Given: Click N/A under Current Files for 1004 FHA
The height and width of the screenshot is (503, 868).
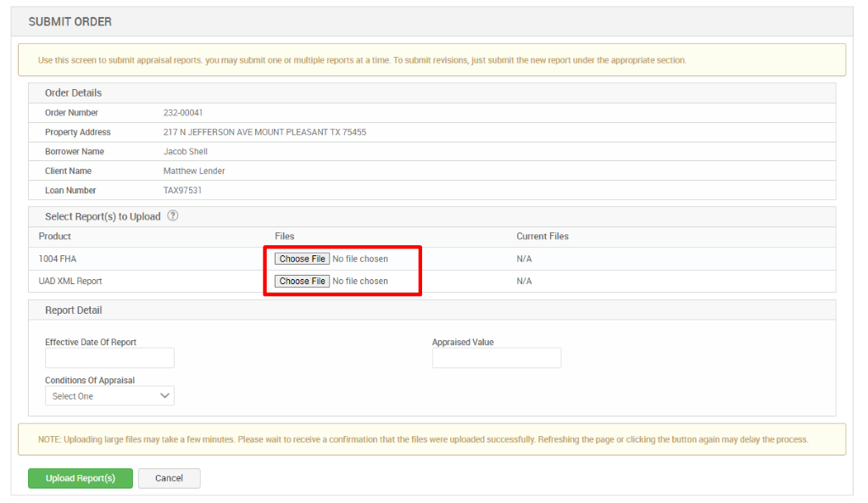Looking at the screenshot, I should click(x=526, y=258).
